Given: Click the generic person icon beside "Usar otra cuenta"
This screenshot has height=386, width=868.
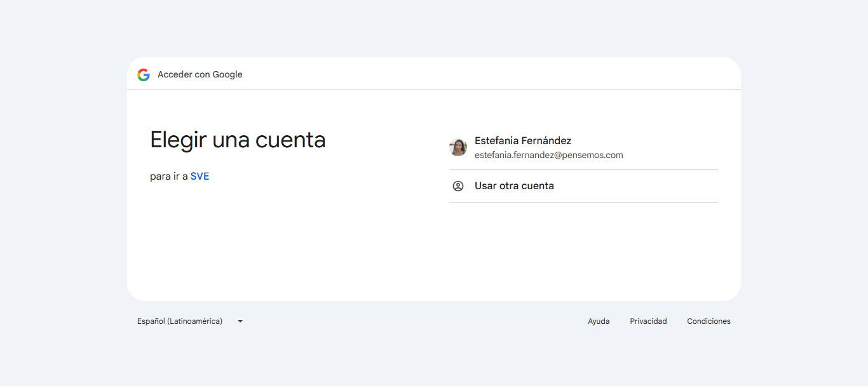Looking at the screenshot, I should 458,185.
